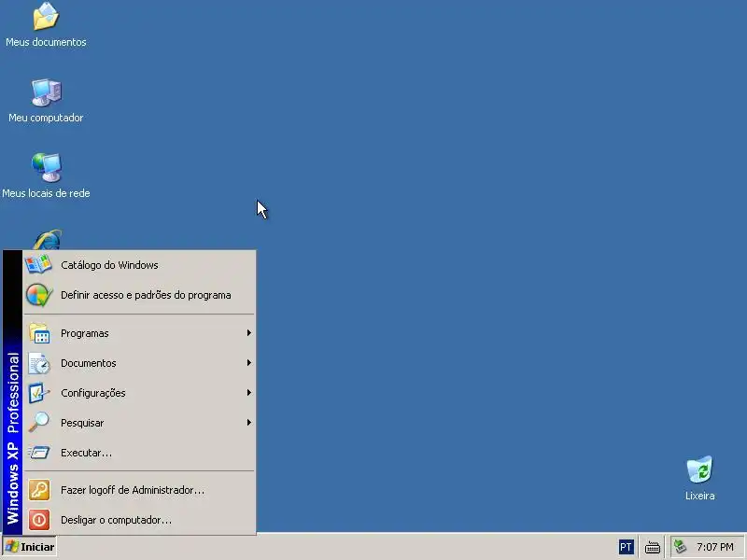The width and height of the screenshot is (747, 560).
Task: Choose Fazer logoff de Administrador...
Action: tap(138, 490)
